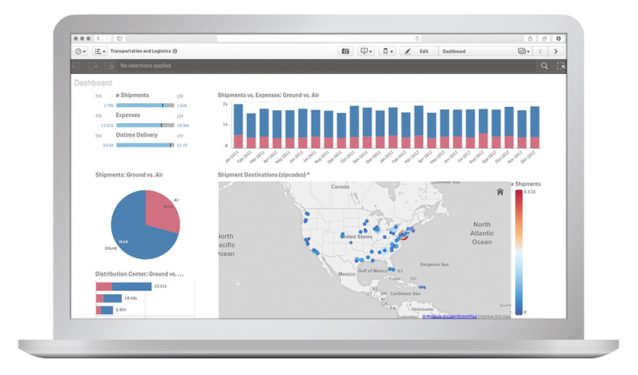Screen dimensions: 638x375
Task: Click the 'Caribbean Sea' map label
Action: pos(405,293)
